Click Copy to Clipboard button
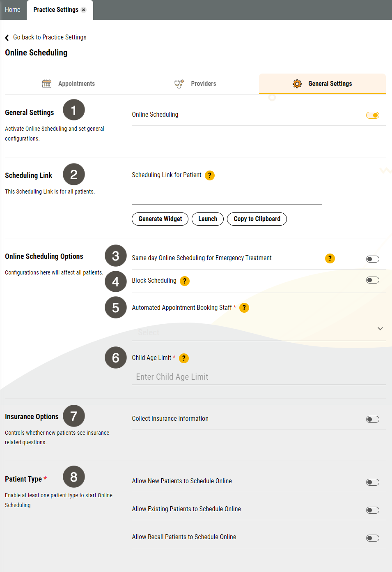This screenshot has width=392, height=572. pos(257,219)
